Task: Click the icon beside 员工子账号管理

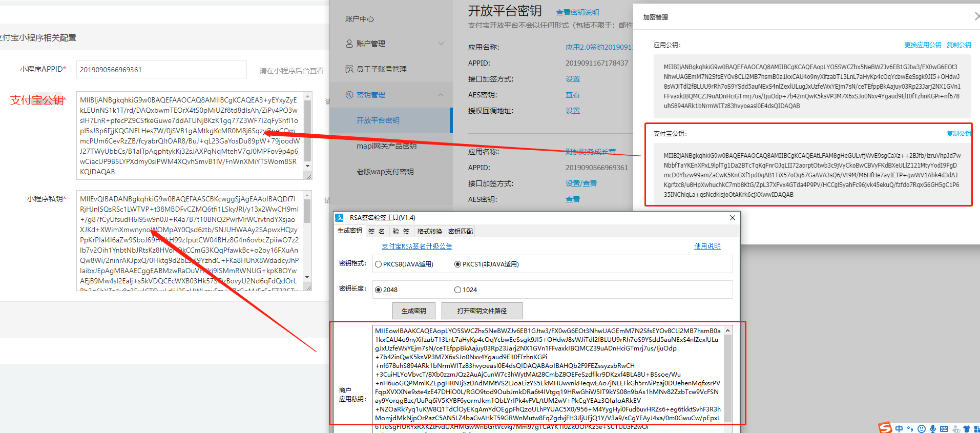Action: 349,69
